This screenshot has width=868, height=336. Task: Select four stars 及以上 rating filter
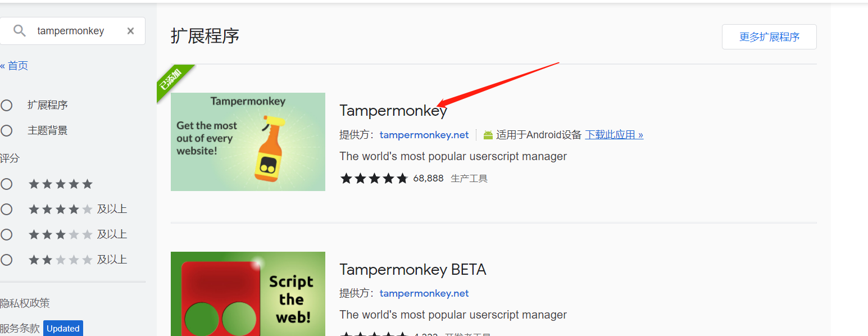coord(7,209)
